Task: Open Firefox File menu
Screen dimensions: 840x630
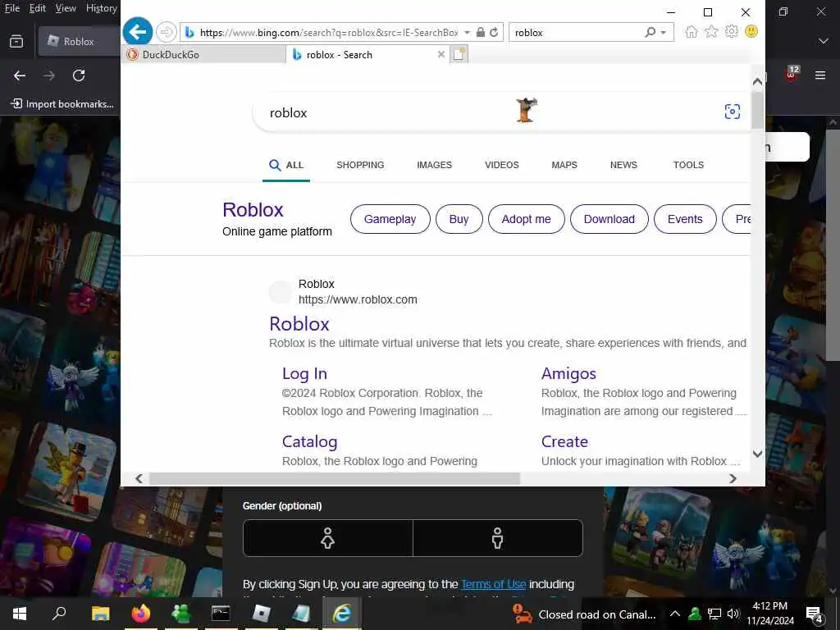Action: 11,8
